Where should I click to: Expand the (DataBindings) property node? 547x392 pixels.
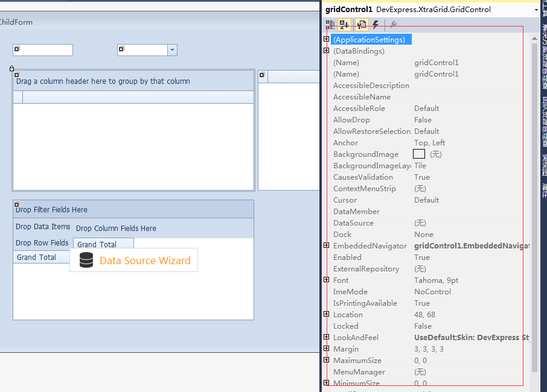point(327,51)
